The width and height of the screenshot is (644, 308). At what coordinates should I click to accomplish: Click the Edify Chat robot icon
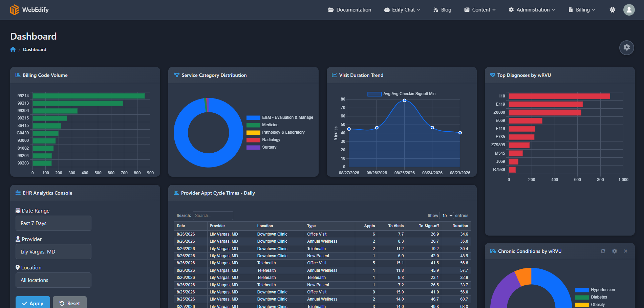[x=387, y=10]
